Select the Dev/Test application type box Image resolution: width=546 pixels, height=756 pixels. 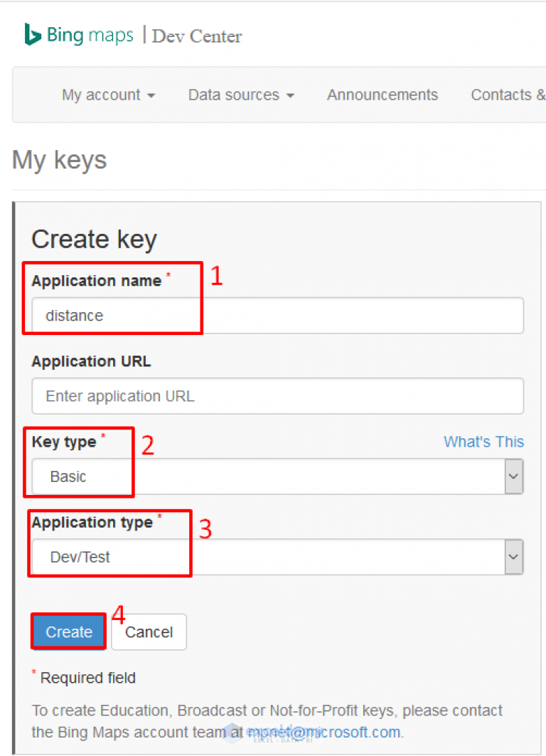[277, 557]
